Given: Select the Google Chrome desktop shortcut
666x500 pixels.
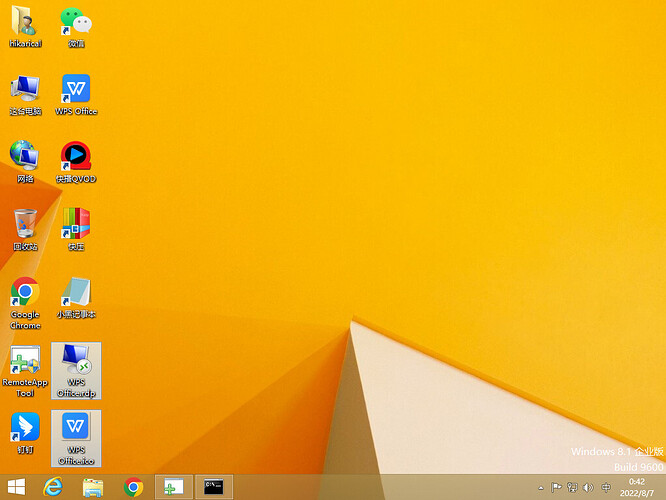Looking at the screenshot, I should pos(25,303).
